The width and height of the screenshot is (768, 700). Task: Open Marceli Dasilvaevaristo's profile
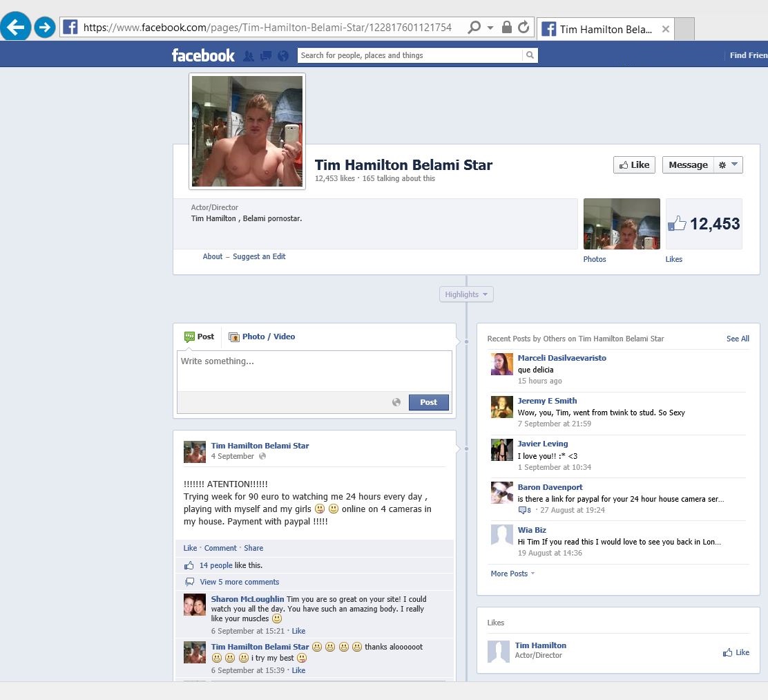[x=561, y=358]
